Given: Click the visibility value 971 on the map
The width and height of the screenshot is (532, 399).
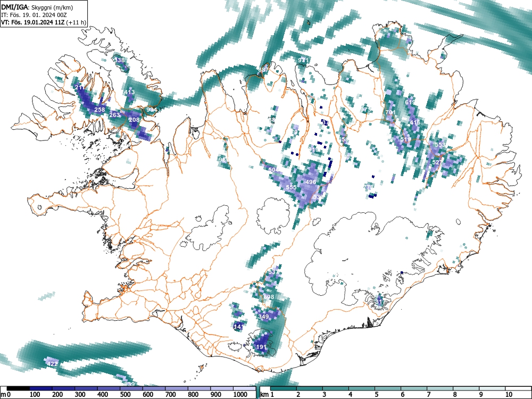Looking at the screenshot, I should (303, 61).
